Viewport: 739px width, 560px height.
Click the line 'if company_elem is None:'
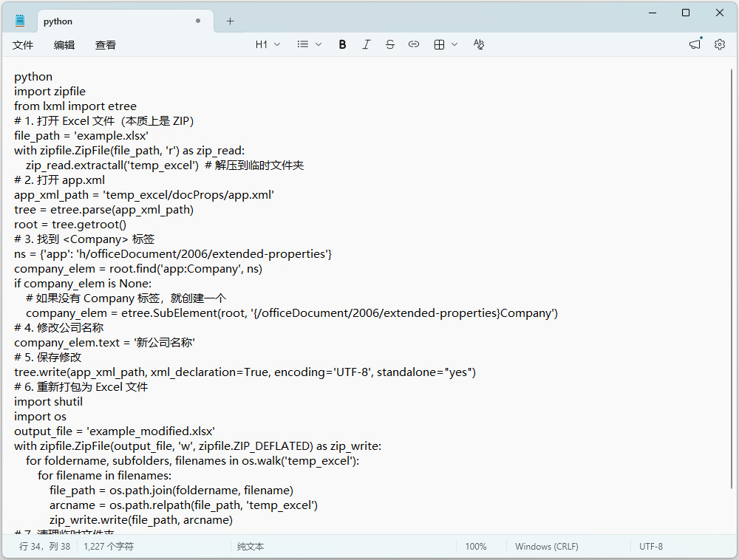tap(83, 284)
